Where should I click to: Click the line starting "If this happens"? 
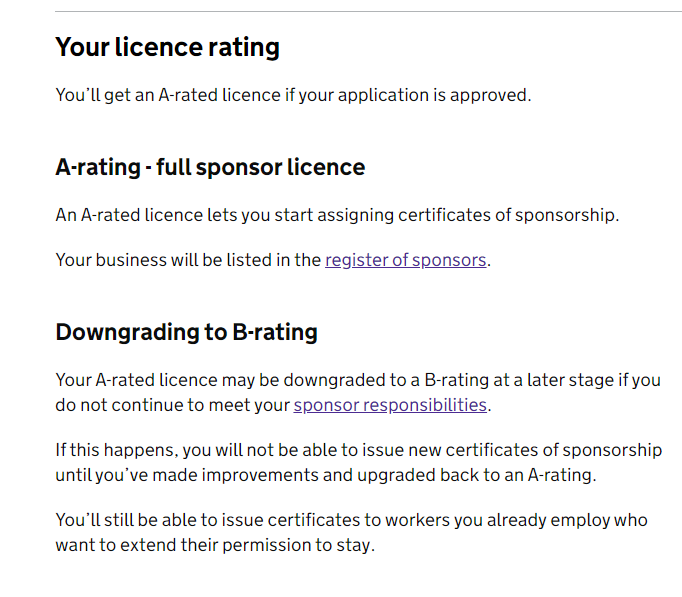(358, 450)
